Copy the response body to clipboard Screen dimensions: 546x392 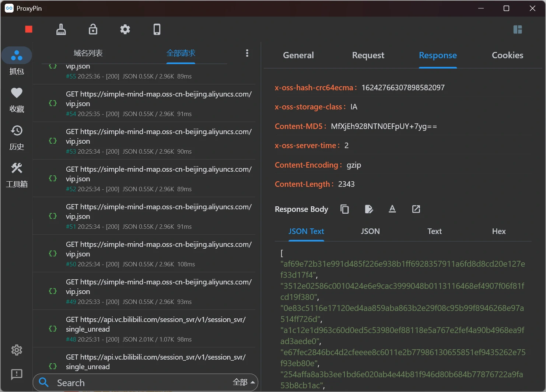[x=344, y=209]
